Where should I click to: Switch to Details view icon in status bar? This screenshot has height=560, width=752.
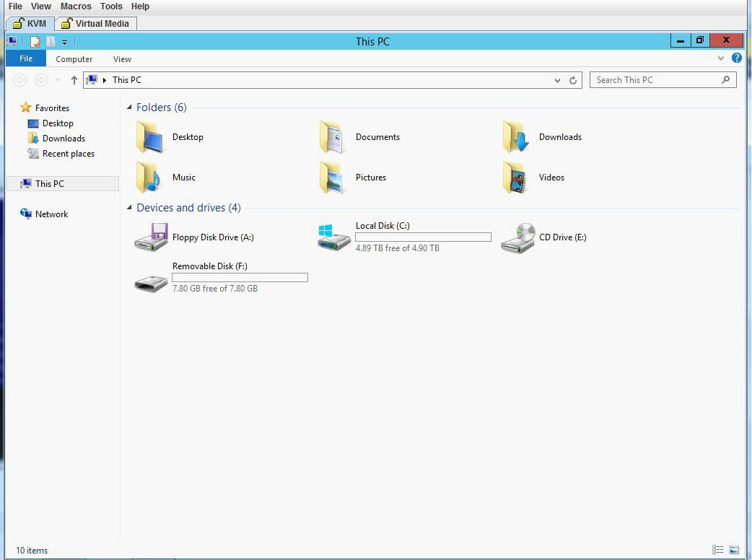tap(717, 549)
